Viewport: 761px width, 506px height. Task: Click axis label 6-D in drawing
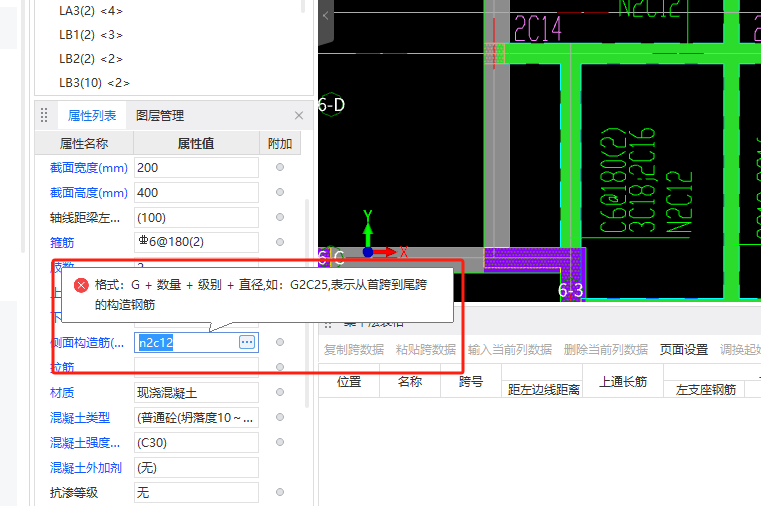click(x=331, y=105)
